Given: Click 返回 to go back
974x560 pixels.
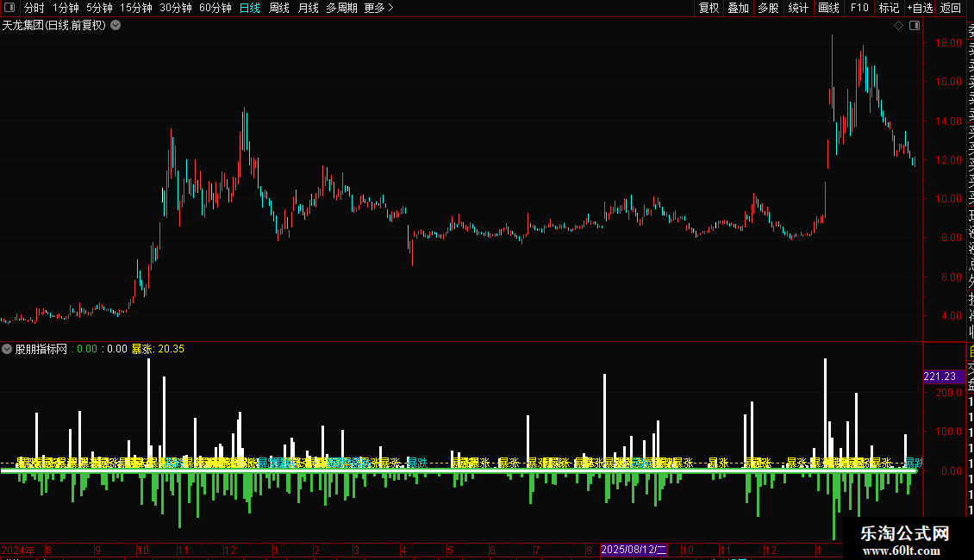Looking at the screenshot, I should tap(951, 8).
